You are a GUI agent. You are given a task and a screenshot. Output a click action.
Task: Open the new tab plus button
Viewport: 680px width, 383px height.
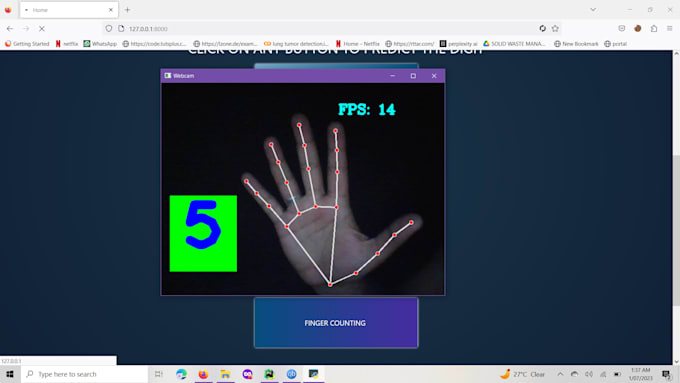128,10
